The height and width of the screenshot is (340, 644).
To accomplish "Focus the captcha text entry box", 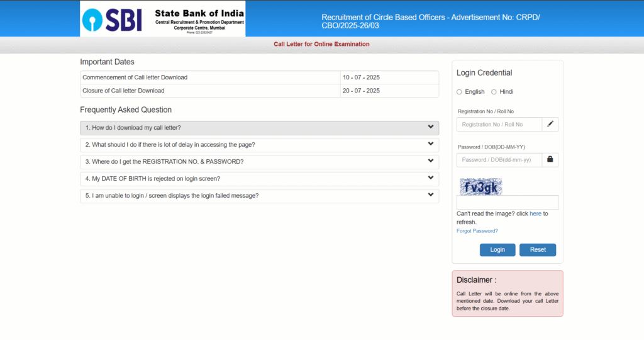I will coord(508,202).
